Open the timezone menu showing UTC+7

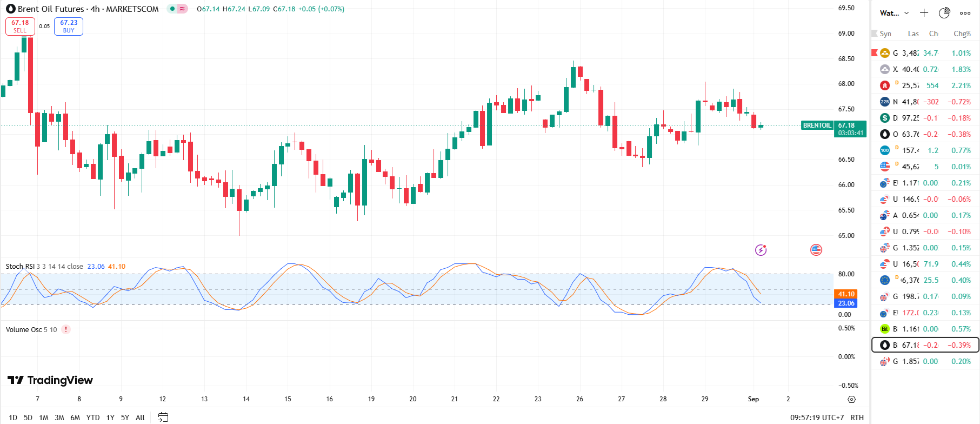817,418
